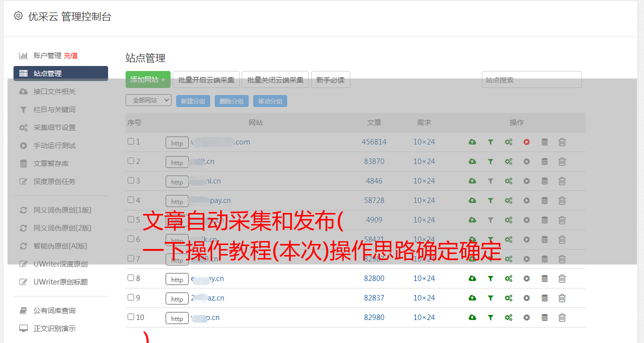Click the play icon in row 10
This screenshot has height=343, width=644.
coord(526,317)
